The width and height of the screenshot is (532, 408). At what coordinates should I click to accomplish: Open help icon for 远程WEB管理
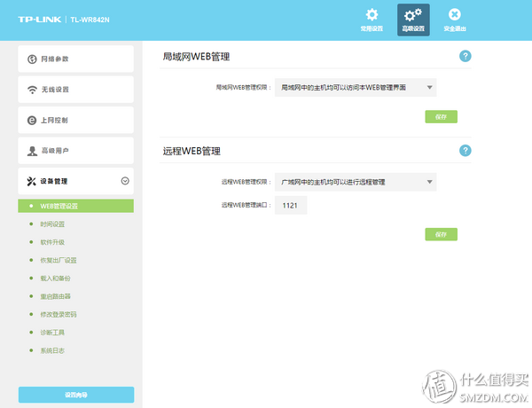[x=465, y=151]
